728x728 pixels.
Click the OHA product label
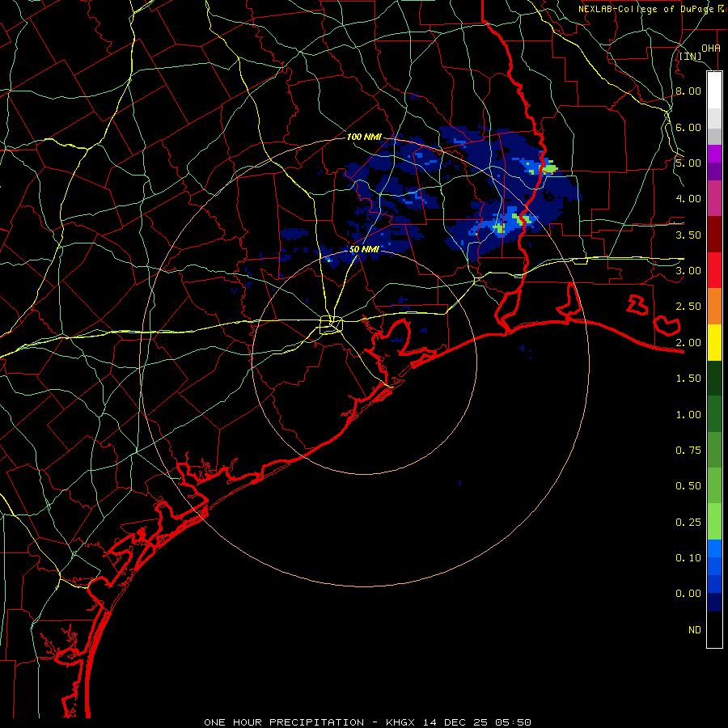tap(711, 49)
